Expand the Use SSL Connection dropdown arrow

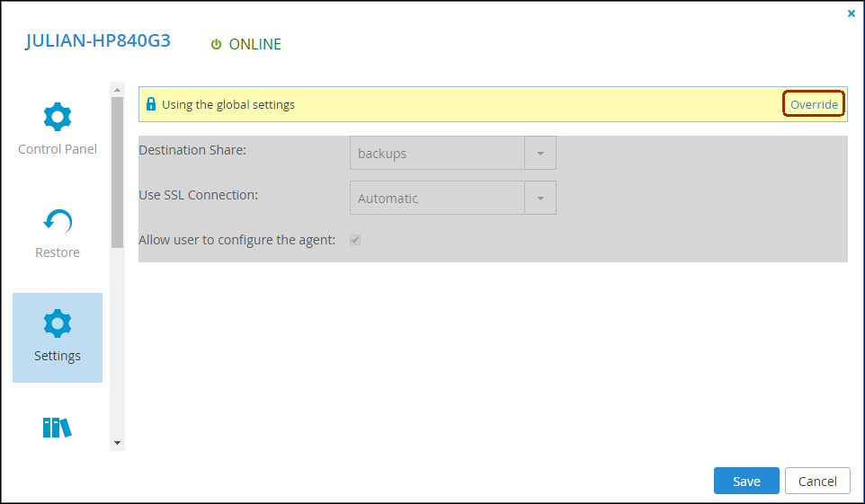(540, 199)
